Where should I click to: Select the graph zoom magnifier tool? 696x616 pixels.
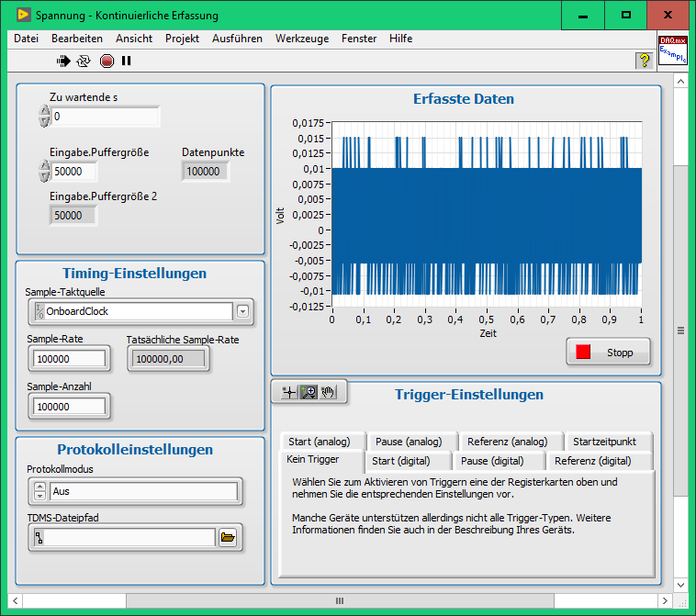(x=308, y=392)
